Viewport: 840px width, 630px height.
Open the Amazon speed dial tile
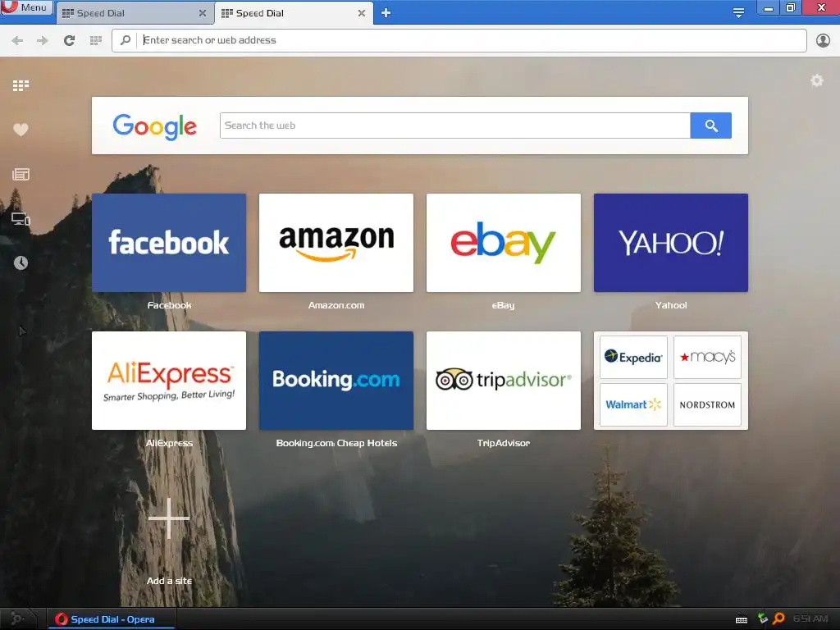click(x=336, y=243)
